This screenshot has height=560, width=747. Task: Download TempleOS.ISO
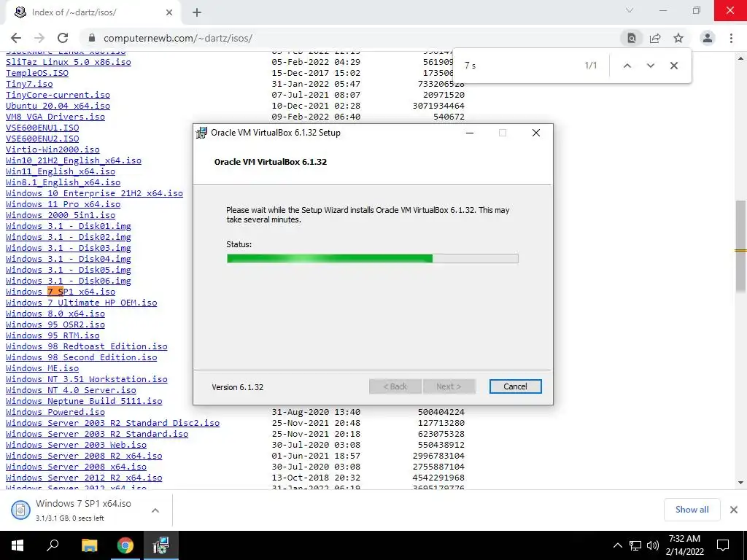click(37, 73)
